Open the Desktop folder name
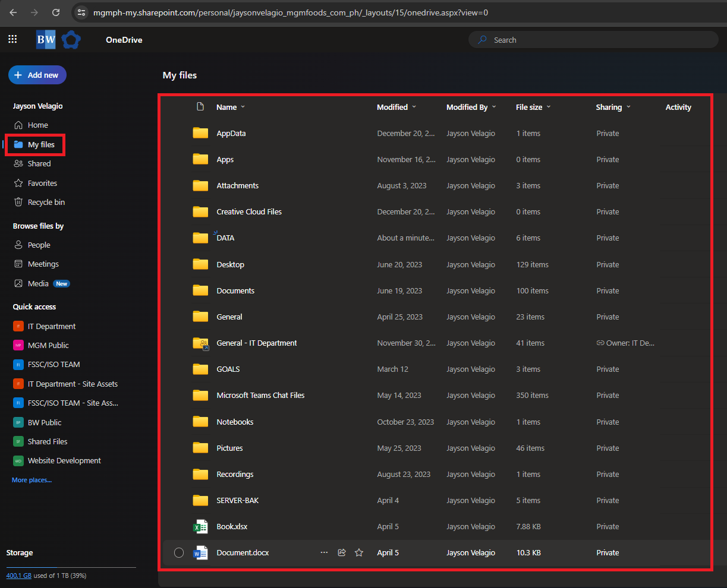This screenshot has height=588, width=727. (230, 264)
